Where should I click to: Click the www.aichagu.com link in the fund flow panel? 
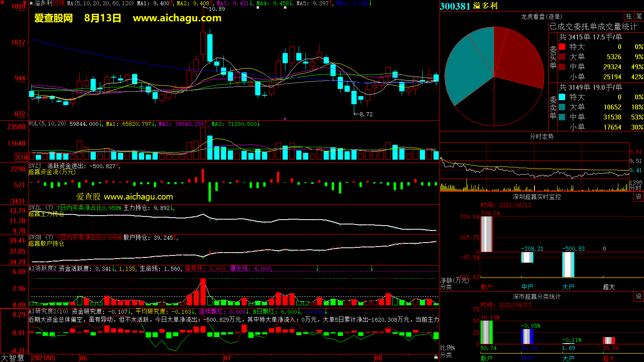[x=138, y=197]
